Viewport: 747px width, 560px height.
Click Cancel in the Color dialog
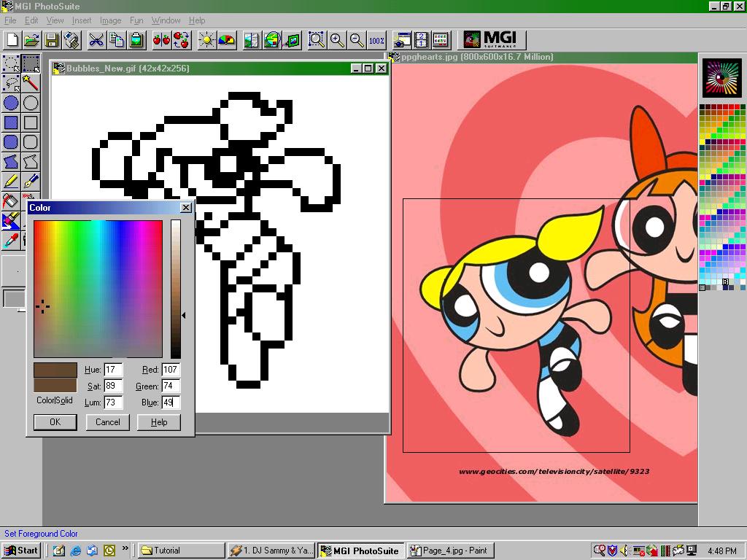tap(108, 422)
